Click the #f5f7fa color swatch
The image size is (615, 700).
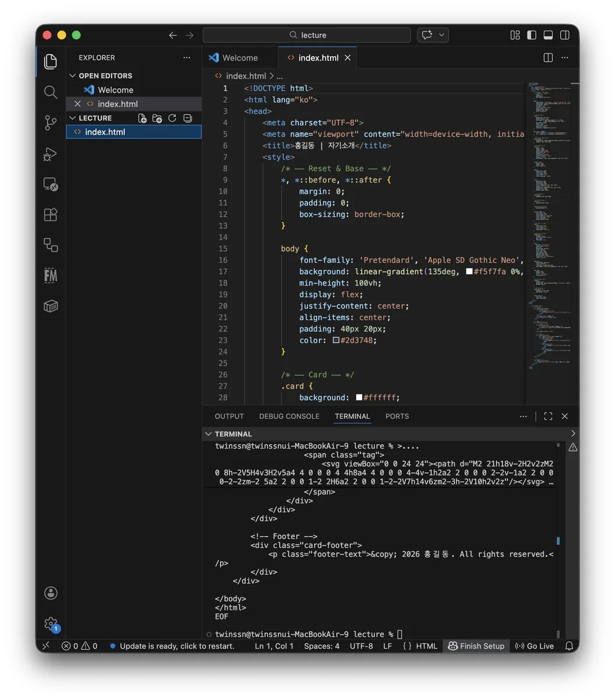pyautogui.click(x=469, y=272)
